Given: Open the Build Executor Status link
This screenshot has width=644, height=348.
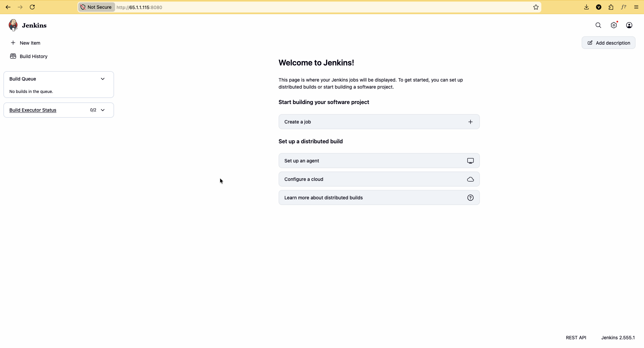Looking at the screenshot, I should [x=33, y=110].
